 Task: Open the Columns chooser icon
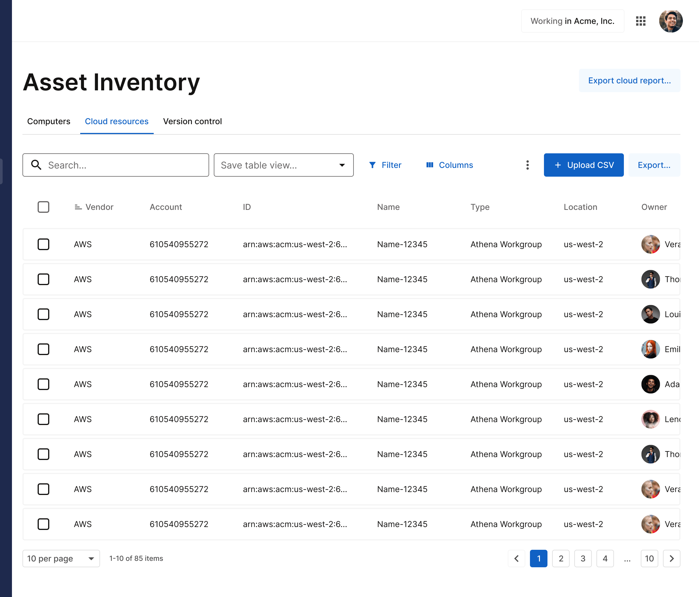click(429, 165)
